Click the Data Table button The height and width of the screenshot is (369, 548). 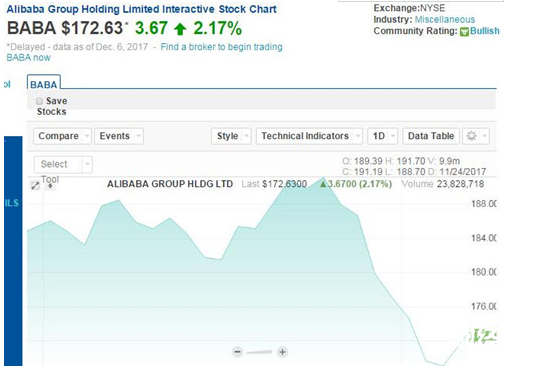point(431,136)
